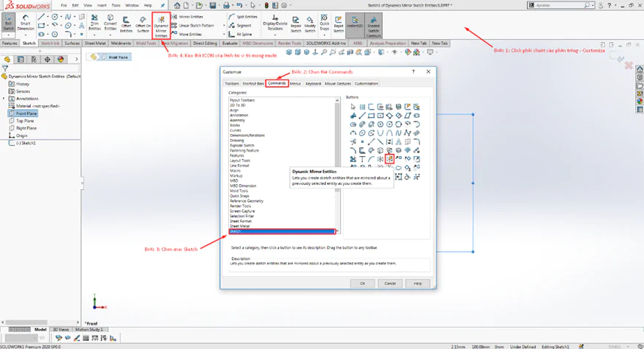Open the DisplayManager tab in the left panel
This screenshot has width=644, height=349.
click(x=61, y=60)
